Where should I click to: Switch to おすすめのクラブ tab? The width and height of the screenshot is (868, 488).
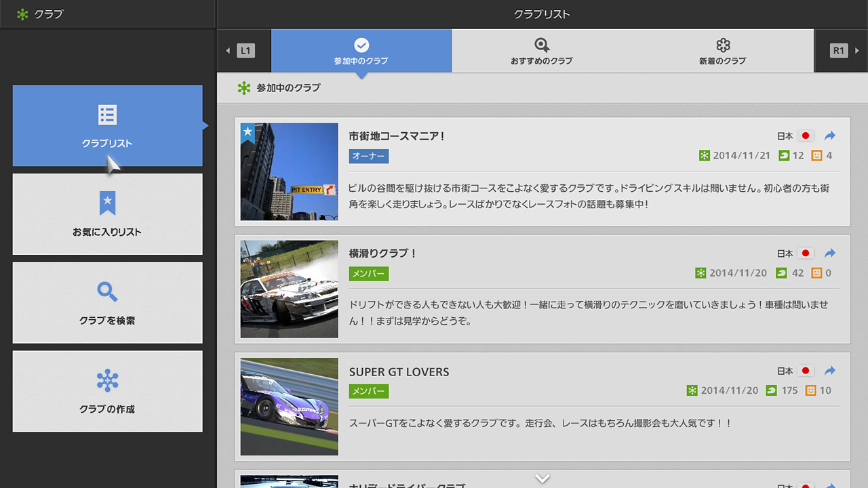[541, 51]
